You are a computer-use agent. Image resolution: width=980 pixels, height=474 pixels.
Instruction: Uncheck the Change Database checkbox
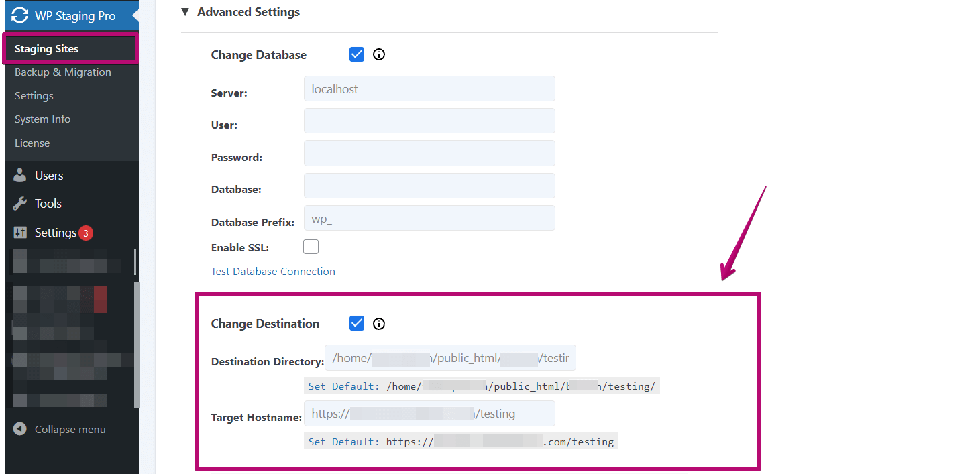click(x=356, y=54)
